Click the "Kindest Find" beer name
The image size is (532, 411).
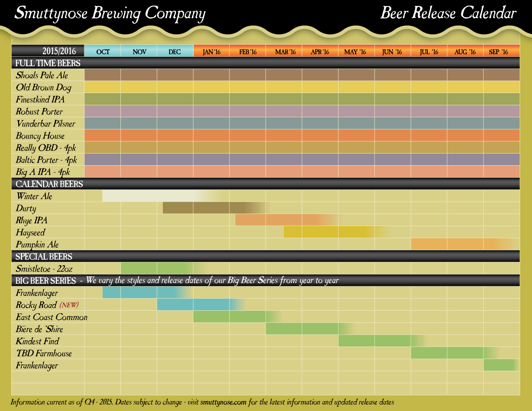tap(38, 341)
